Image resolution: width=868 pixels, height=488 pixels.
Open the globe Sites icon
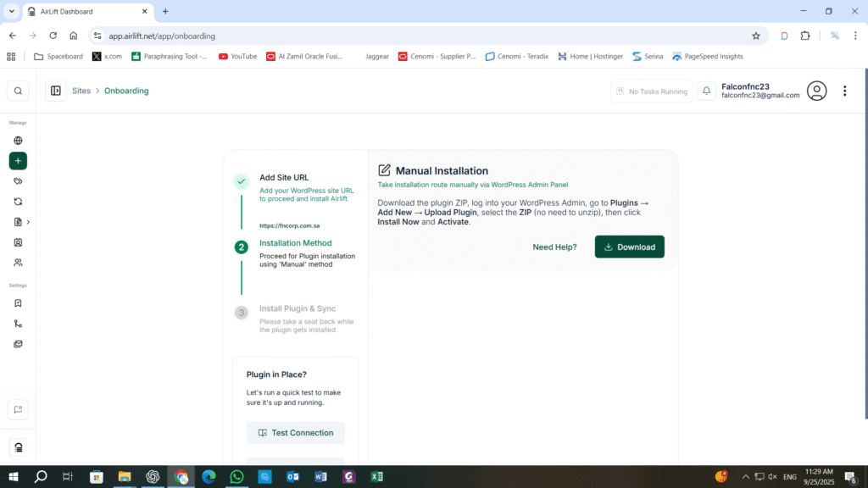point(18,141)
